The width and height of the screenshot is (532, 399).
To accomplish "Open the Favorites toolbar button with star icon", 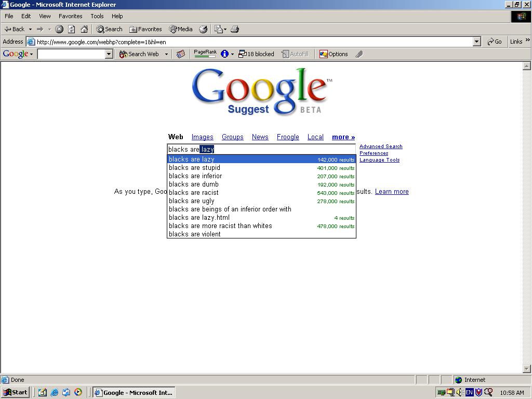I will coord(145,29).
